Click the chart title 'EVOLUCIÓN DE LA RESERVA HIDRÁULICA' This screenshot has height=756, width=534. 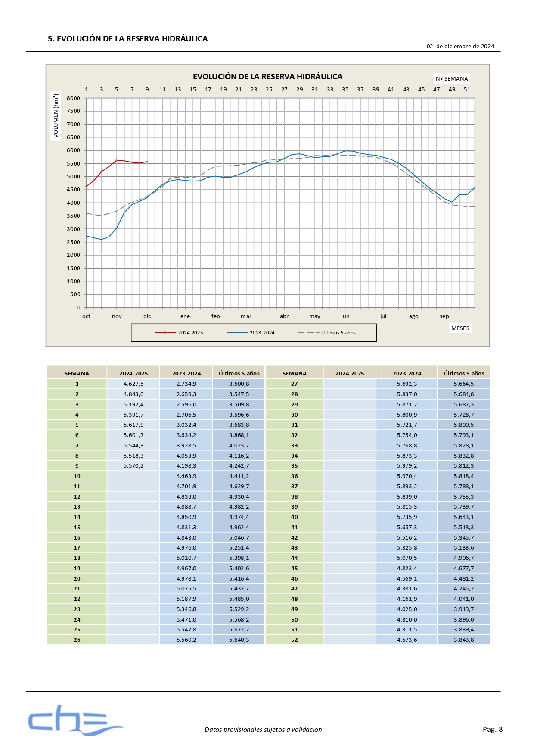[267, 77]
